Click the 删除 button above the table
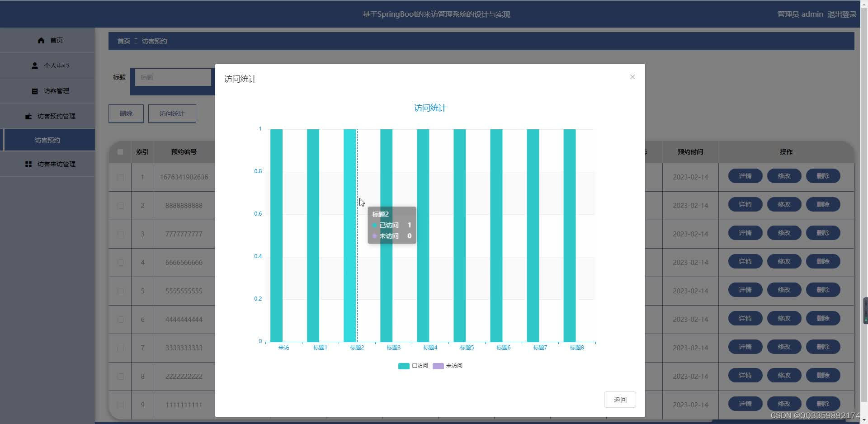This screenshot has height=424, width=868. pyautogui.click(x=126, y=113)
